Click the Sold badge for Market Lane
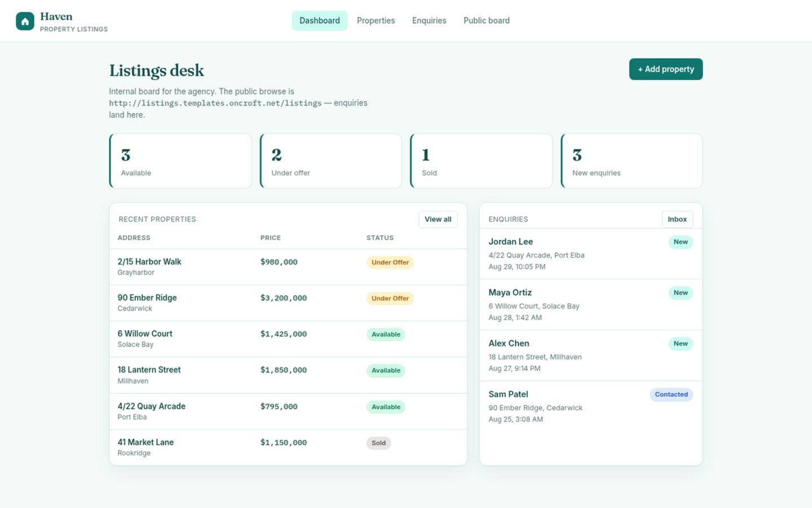Screen dimensions: 812x508 coord(378,443)
